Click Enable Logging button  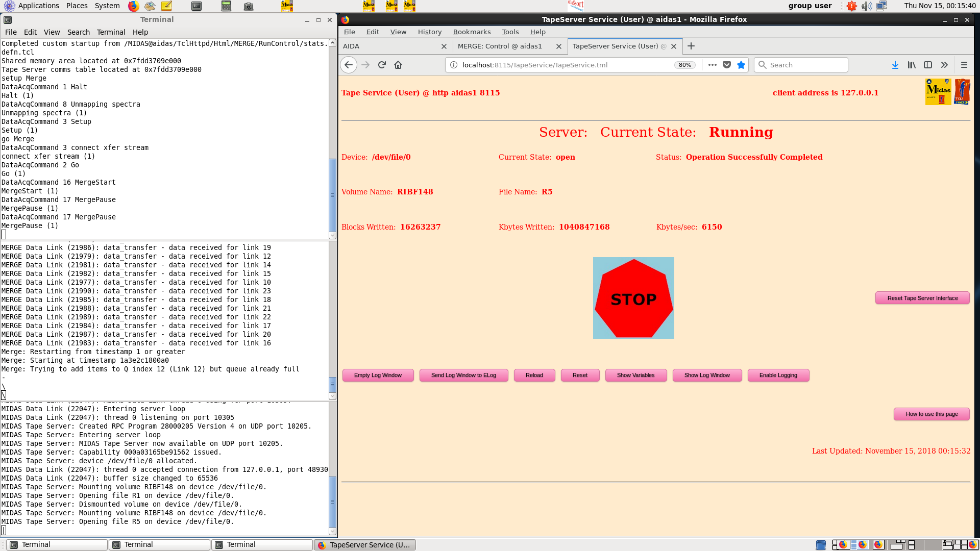click(778, 375)
